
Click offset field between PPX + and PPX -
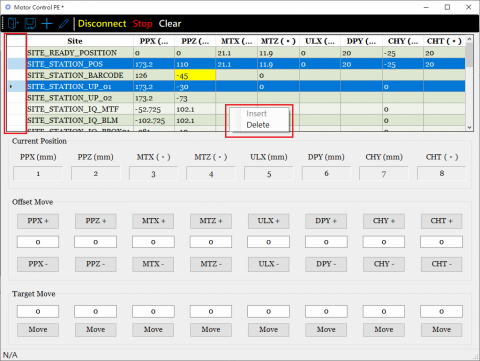[x=38, y=242]
